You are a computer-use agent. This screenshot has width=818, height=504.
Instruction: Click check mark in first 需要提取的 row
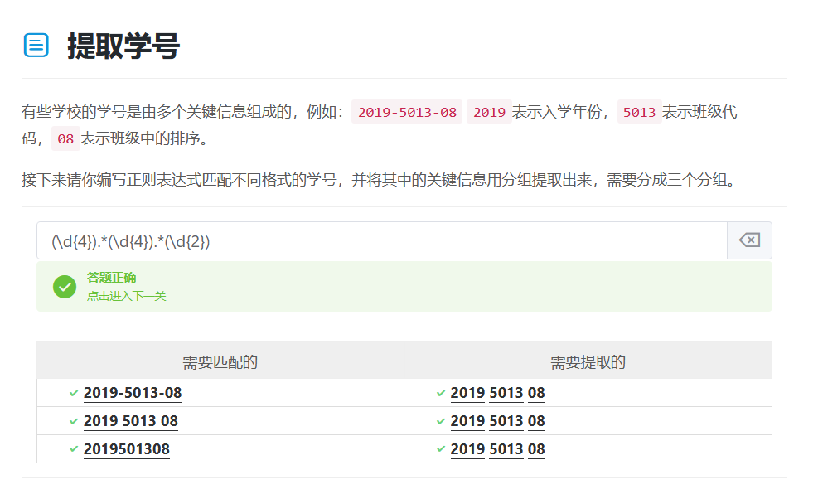[x=441, y=393]
